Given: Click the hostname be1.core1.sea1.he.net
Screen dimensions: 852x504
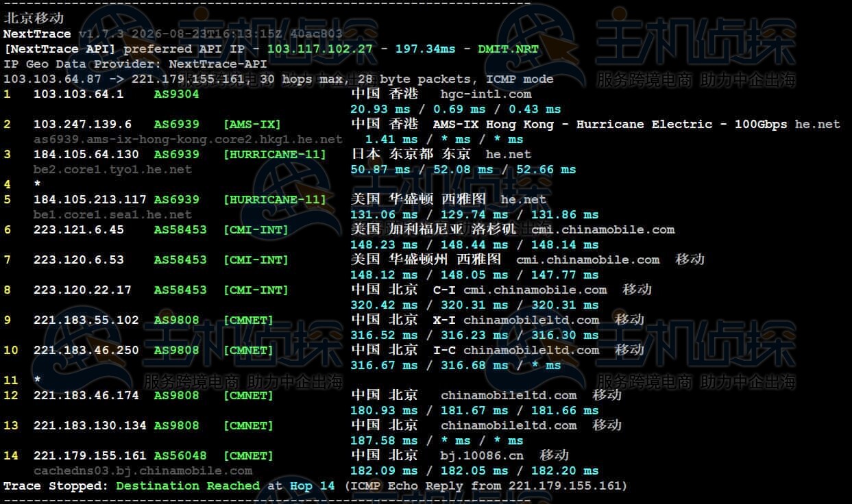Looking at the screenshot, I should (x=112, y=214).
